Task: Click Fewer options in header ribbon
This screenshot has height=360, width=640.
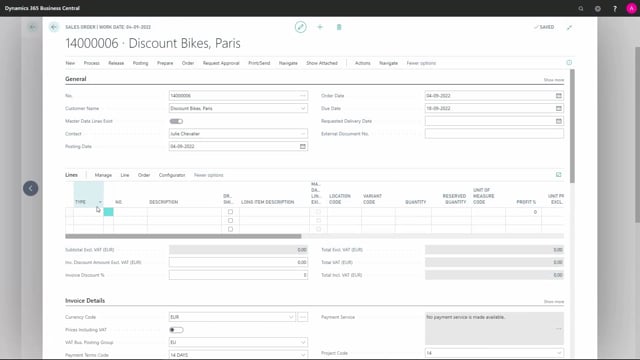Action: click(x=421, y=63)
